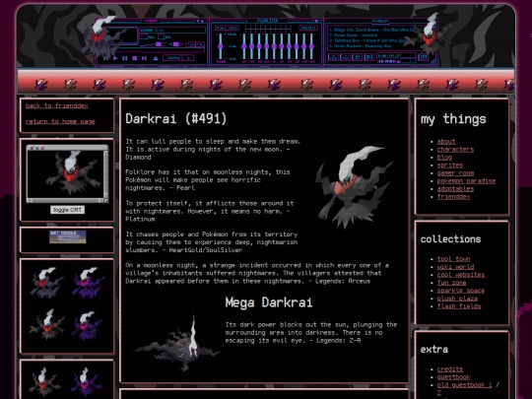
Task: Click the shiny purple Darkrai sprite beside the first sprite
Action: pyautogui.click(x=88, y=283)
